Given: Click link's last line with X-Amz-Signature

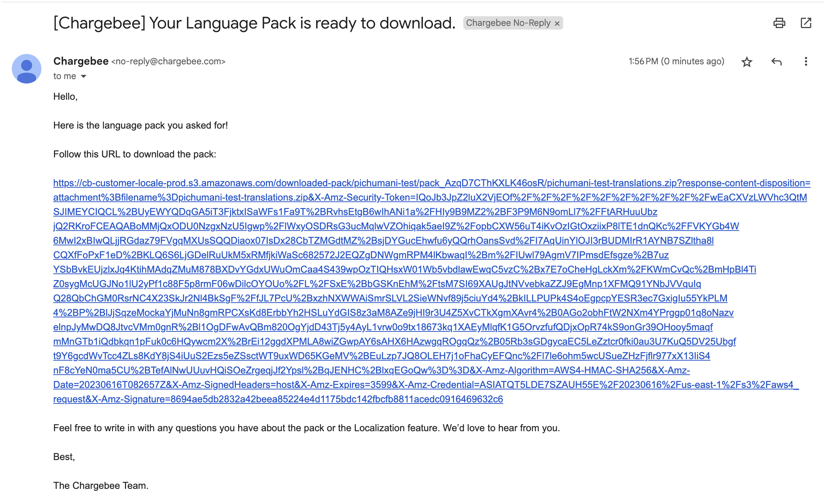Looking at the screenshot, I should coord(278,399).
